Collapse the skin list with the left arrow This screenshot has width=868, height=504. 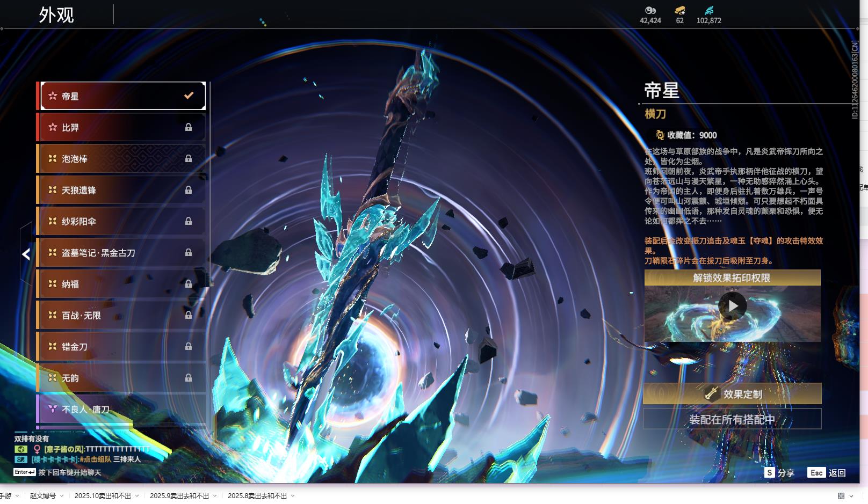[26, 254]
